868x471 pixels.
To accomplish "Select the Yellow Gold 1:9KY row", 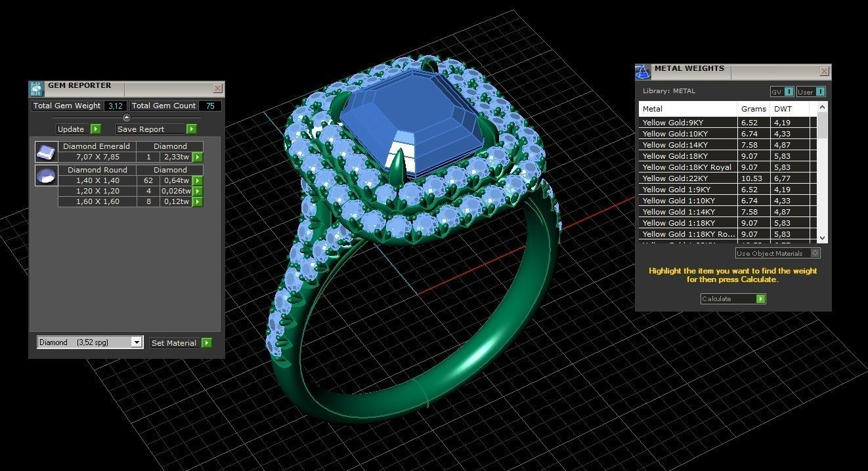I will click(x=728, y=190).
